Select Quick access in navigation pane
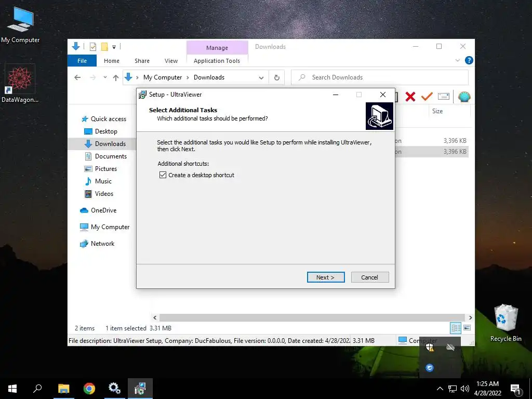Screen dimensions: 532x399 click(x=103, y=119)
